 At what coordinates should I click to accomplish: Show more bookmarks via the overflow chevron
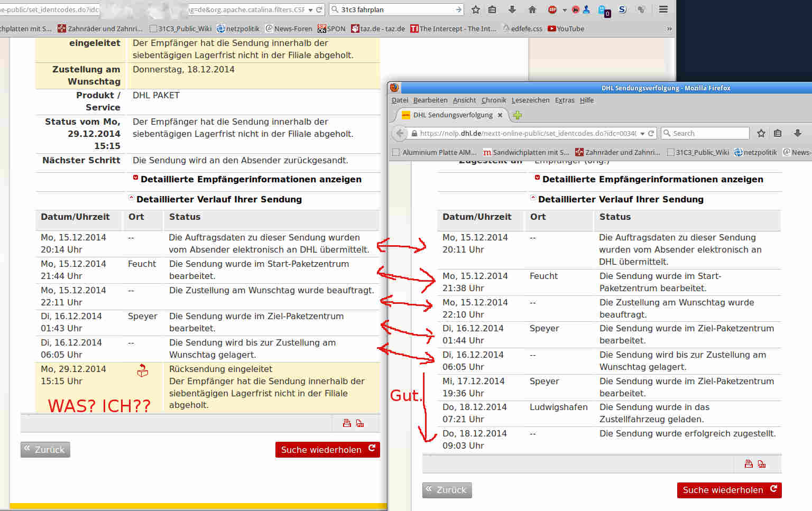click(669, 29)
